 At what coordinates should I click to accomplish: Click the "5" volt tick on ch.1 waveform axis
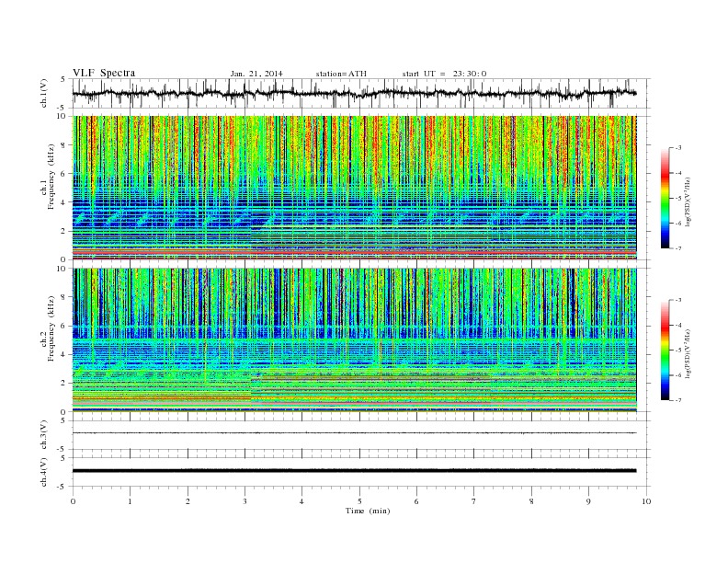pos(63,79)
